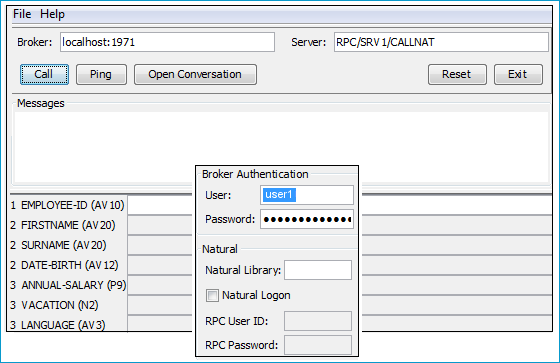Click the Ping button
This screenshot has height=363, width=560.
101,74
